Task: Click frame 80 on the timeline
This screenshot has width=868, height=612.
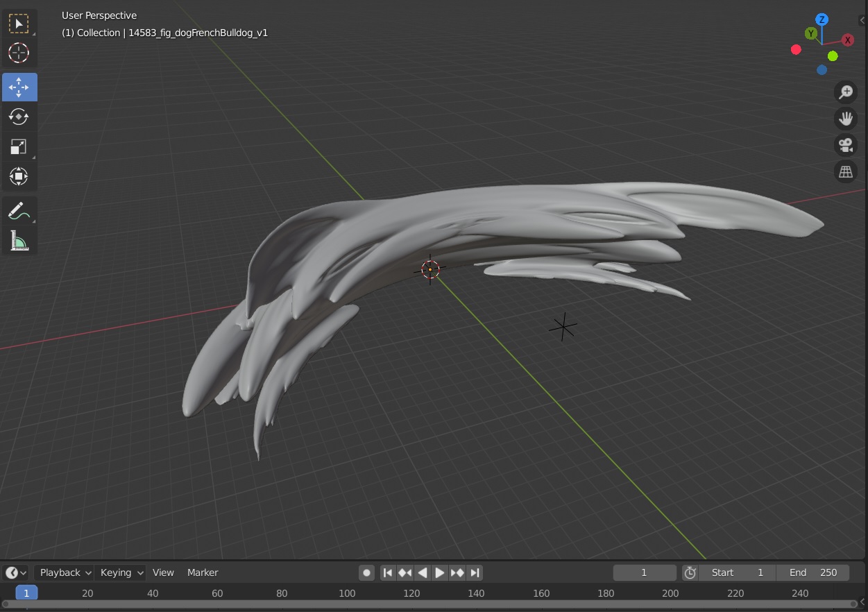Action: pyautogui.click(x=282, y=593)
